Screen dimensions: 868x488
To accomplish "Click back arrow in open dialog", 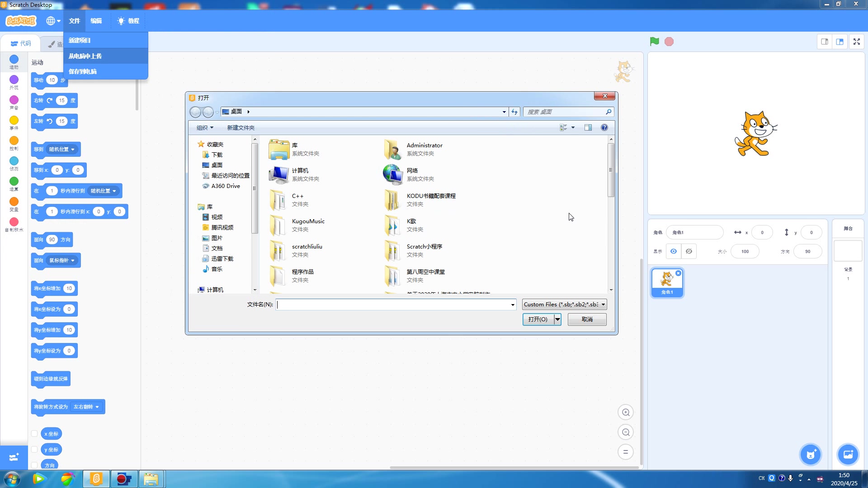I will click(195, 112).
